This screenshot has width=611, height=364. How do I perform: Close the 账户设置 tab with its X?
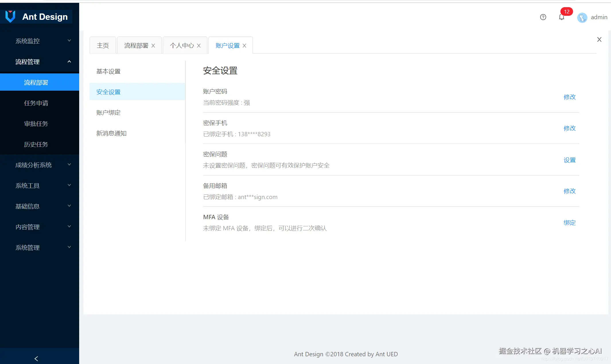coord(244,46)
